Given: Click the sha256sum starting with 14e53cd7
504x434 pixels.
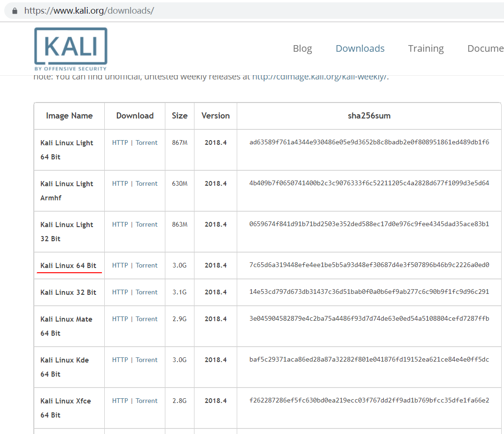Looking at the screenshot, I should 369,292.
